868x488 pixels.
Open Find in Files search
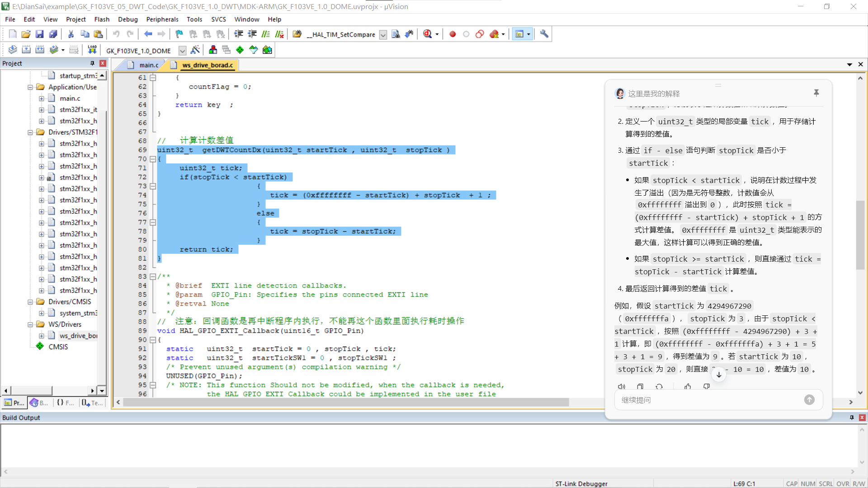(297, 34)
